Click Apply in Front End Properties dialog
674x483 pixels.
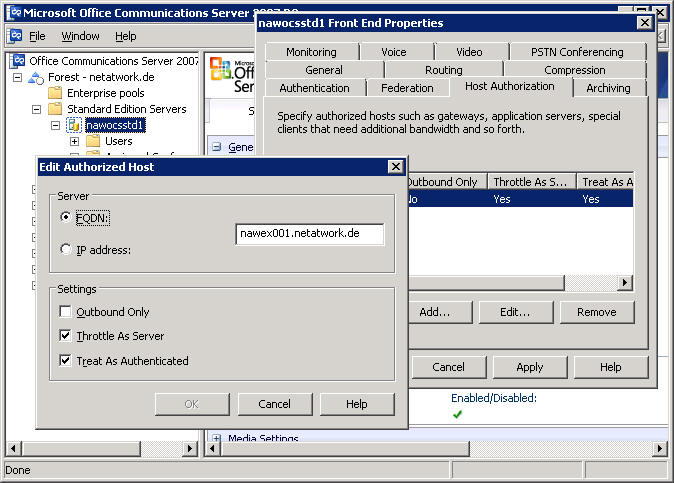[x=530, y=367]
